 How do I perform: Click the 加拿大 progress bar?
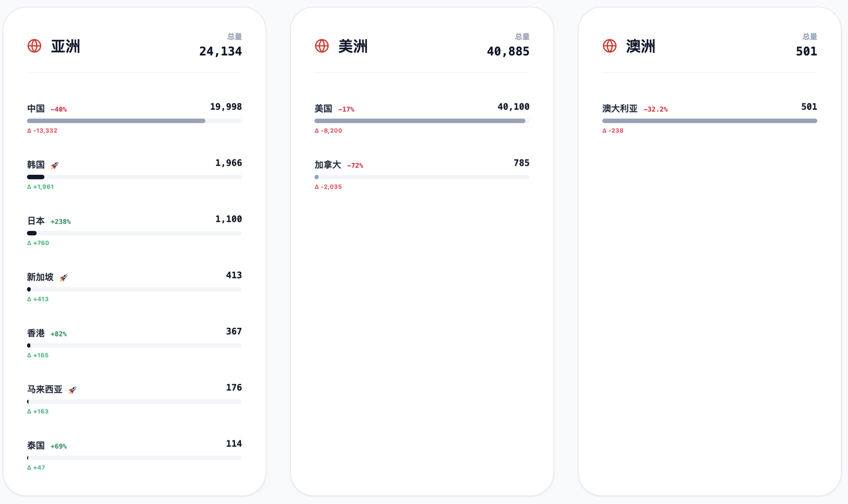tap(422, 177)
